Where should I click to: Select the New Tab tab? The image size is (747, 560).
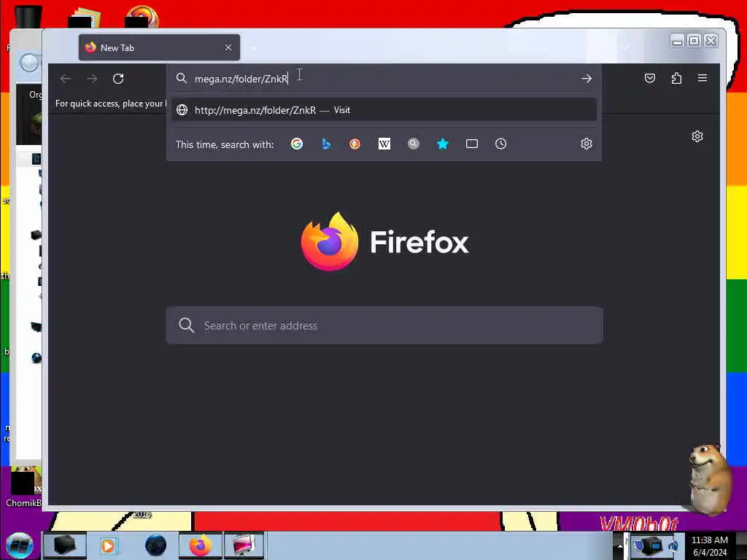160,47
